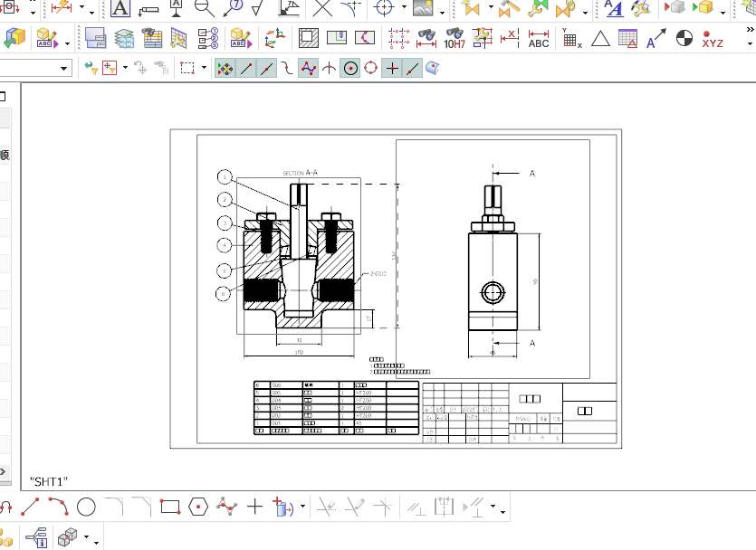Click the dependency tree info icon

tap(37, 537)
